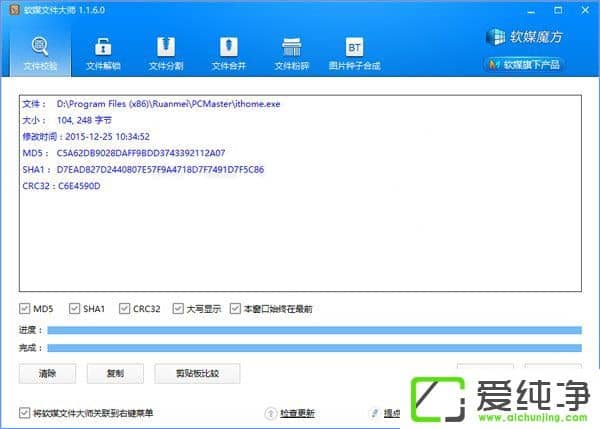600x429 pixels.
Task: Click the SHA1 hash value line
Action: click(143, 170)
